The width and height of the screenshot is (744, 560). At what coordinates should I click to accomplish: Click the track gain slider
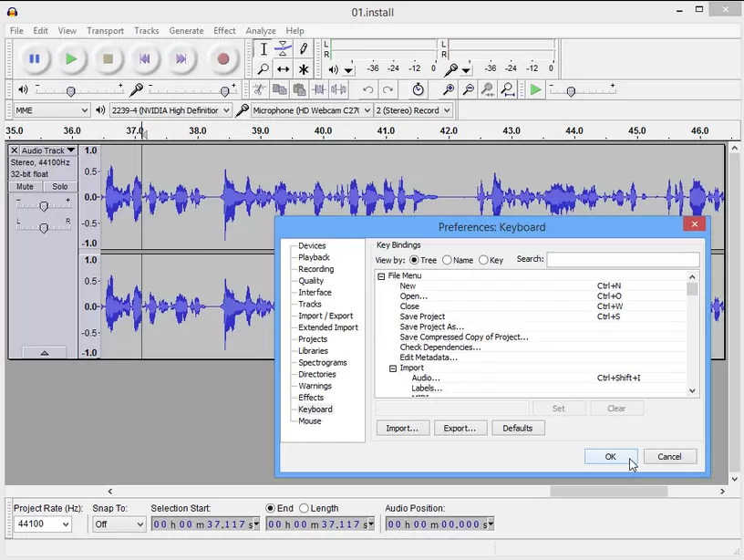coord(43,205)
